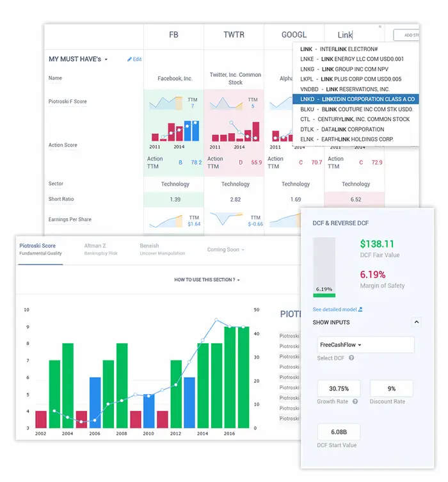Collapse SHOW INPUTS with the chevron
This screenshot has height=482, width=448.
pyautogui.click(x=417, y=322)
